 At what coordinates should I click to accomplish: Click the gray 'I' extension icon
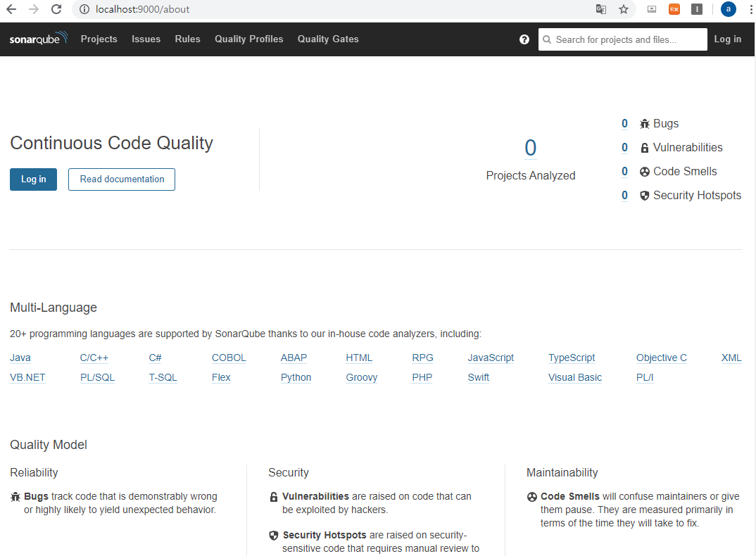coord(697,9)
